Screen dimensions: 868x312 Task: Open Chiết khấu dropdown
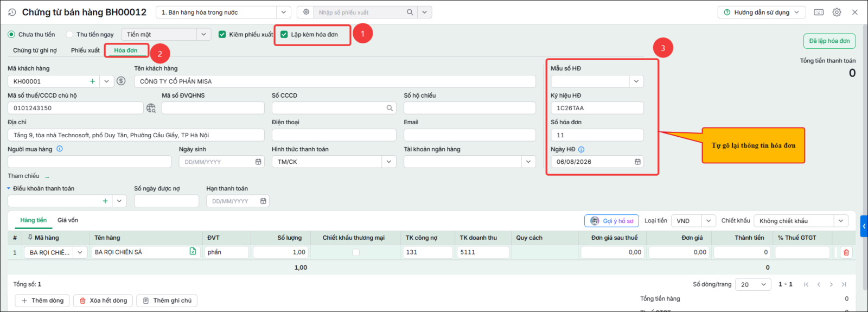841,221
